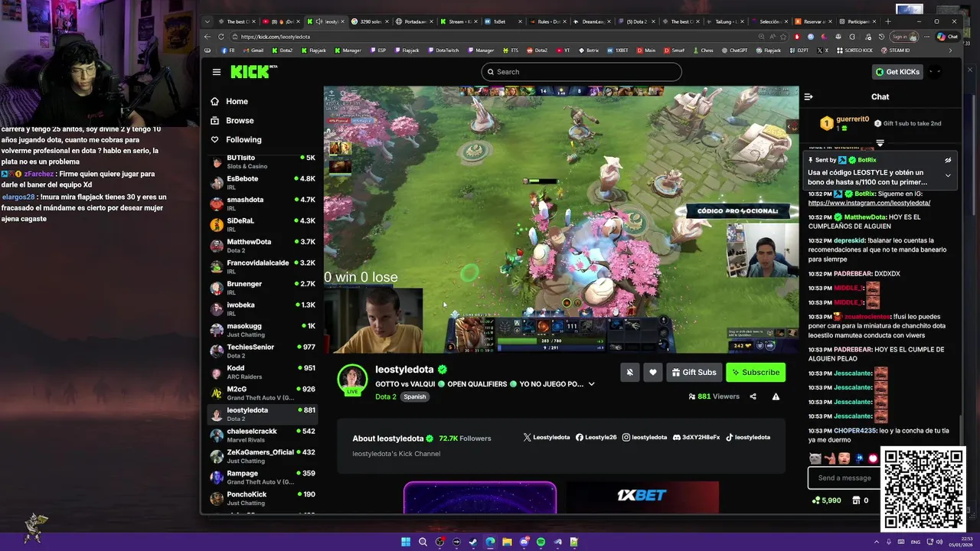Click the heart follow icon

pos(652,373)
